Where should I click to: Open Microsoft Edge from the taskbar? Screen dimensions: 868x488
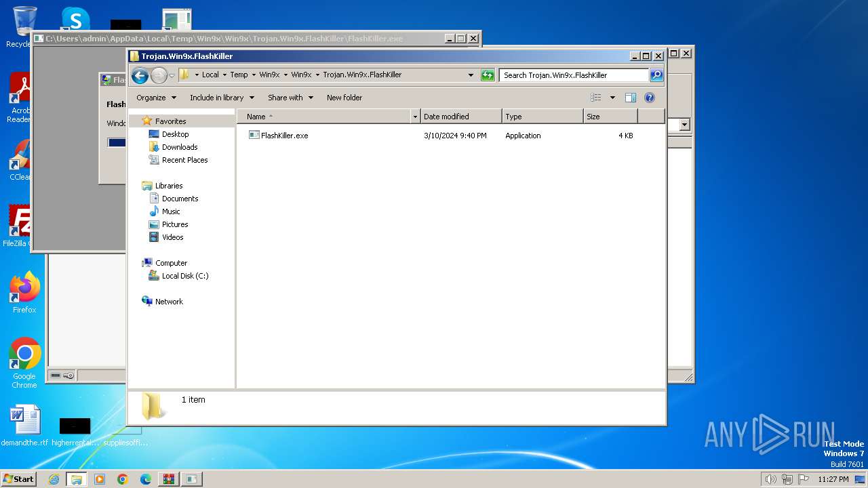pyautogui.click(x=146, y=479)
